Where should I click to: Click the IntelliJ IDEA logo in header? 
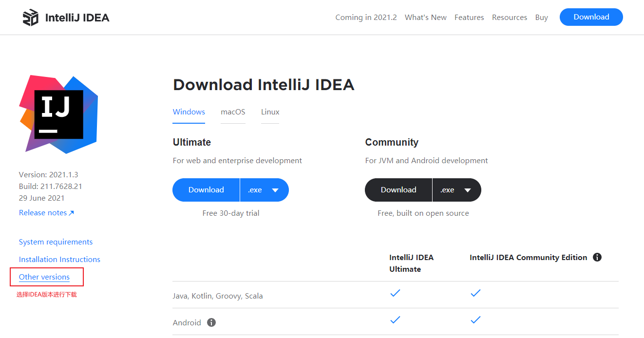pos(66,18)
